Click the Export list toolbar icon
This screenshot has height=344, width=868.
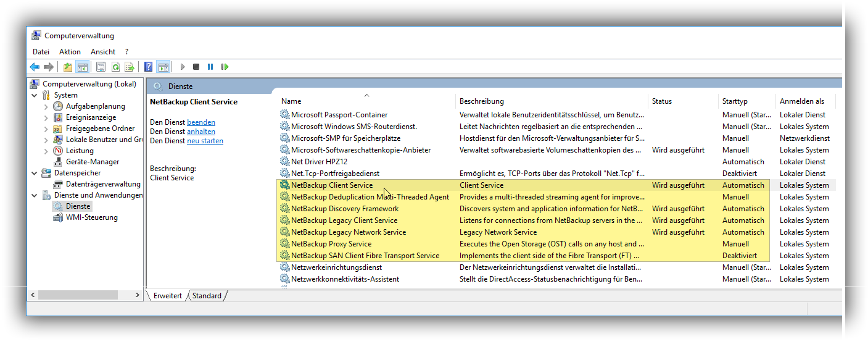tap(130, 67)
